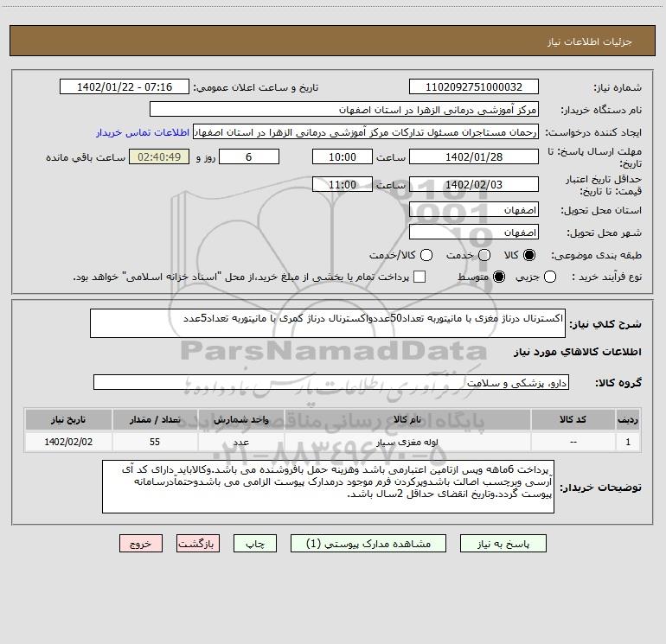Click the price validity time 11:00
The height and width of the screenshot is (644, 666).
point(343,184)
